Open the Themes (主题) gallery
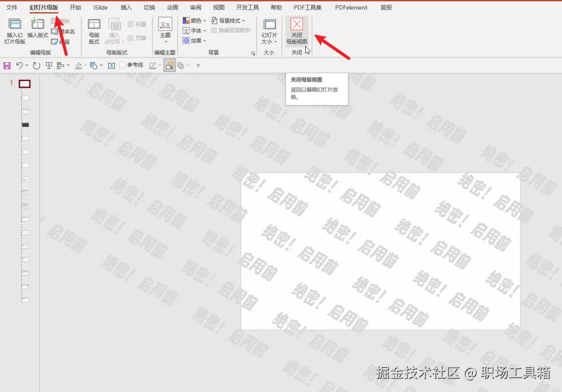This screenshot has width=562, height=392. [x=165, y=30]
